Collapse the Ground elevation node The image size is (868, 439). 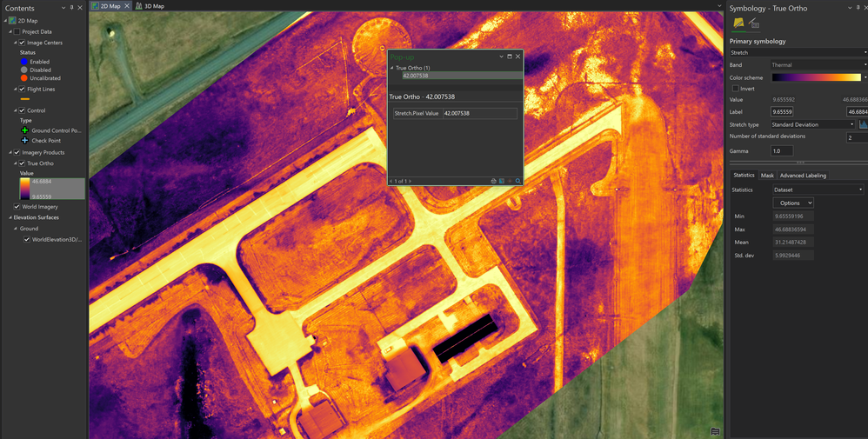click(x=15, y=229)
